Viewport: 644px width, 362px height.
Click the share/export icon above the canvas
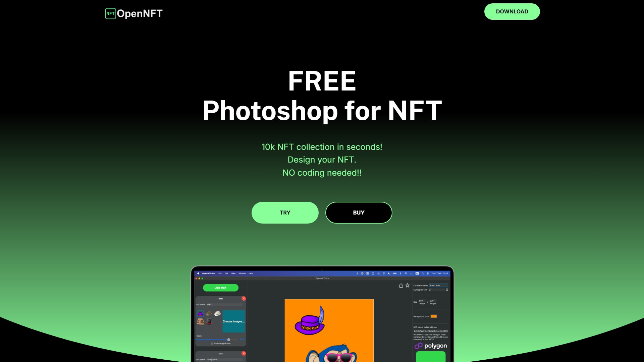coord(401,286)
